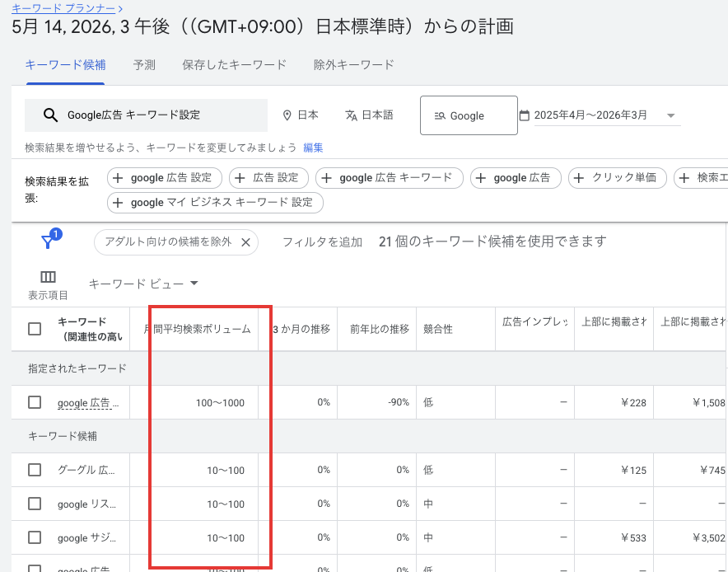Sort by 前年比の推移 column header
This screenshot has width=728, height=572.
(x=380, y=329)
